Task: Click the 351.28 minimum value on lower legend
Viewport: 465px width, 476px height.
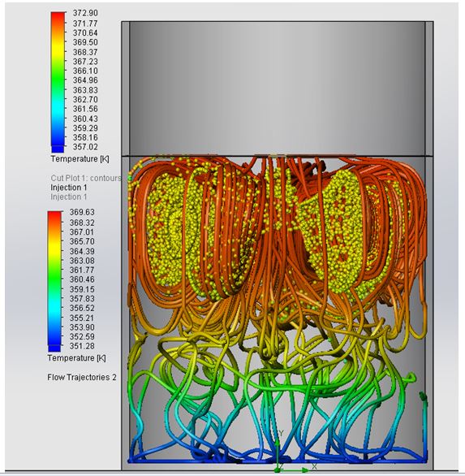Action: click(x=82, y=346)
